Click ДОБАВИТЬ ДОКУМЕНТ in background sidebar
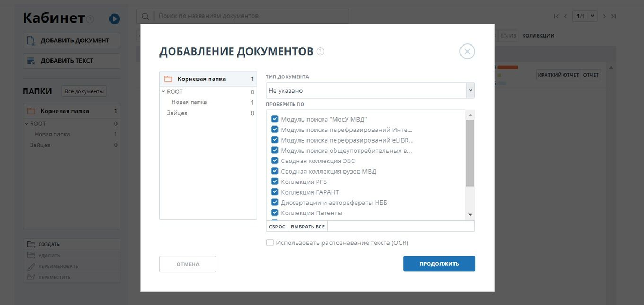Screen dimensions: 644x305 (x=71, y=40)
